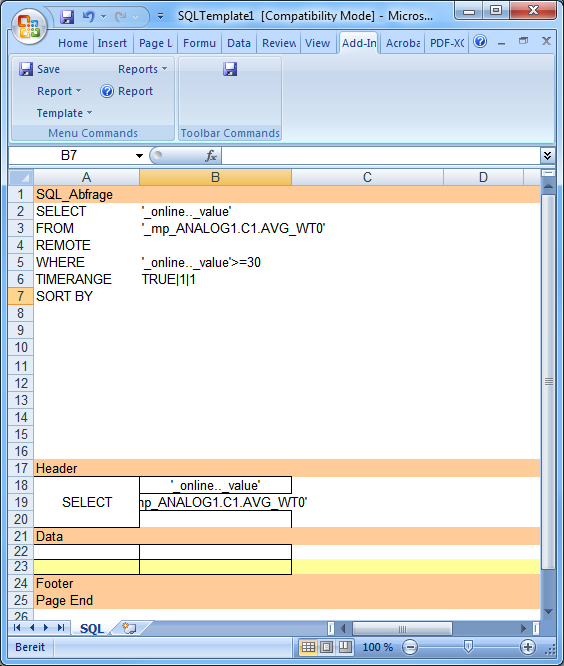Screen dimensions: 564x666
Task: Click the Undo arrow icon
Action: point(88,17)
